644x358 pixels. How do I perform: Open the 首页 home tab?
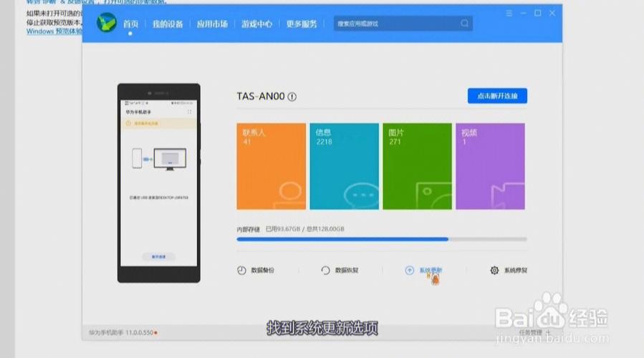point(130,24)
